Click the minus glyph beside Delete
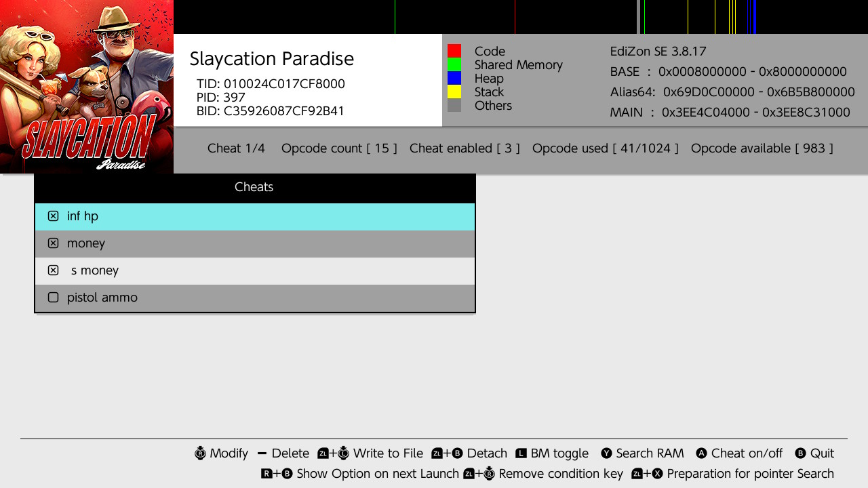This screenshot has height=488, width=868. (x=262, y=453)
